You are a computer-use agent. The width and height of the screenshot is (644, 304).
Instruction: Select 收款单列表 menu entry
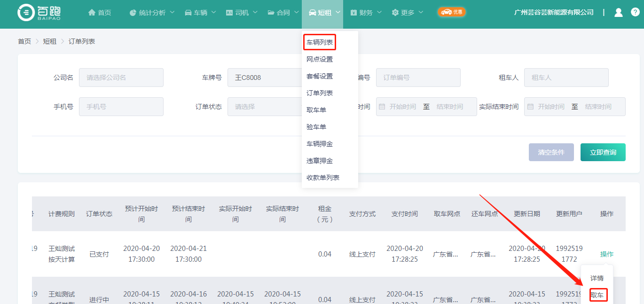pos(323,178)
